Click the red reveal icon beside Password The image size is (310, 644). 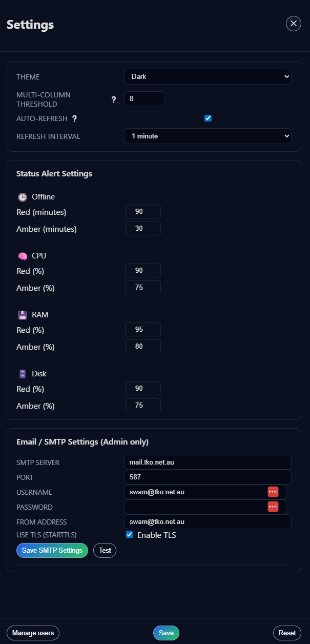pyautogui.click(x=273, y=507)
